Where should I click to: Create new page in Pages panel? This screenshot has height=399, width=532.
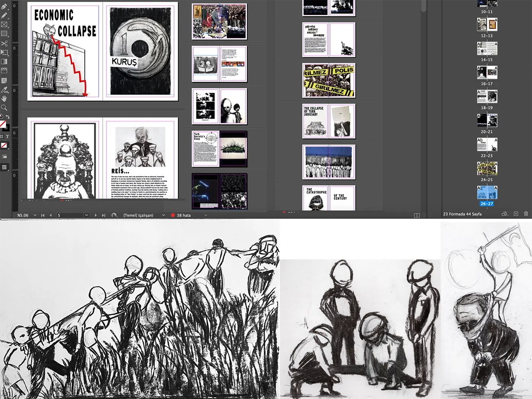tap(516, 214)
